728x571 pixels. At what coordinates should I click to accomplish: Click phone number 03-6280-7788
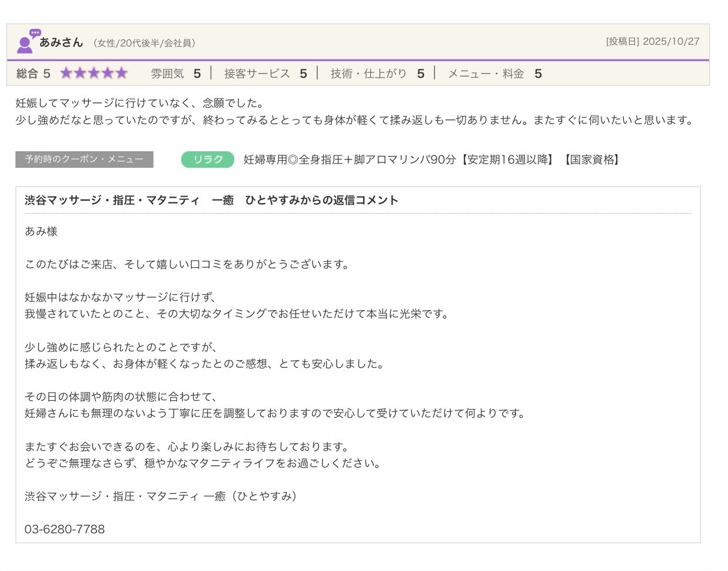pos(65,529)
